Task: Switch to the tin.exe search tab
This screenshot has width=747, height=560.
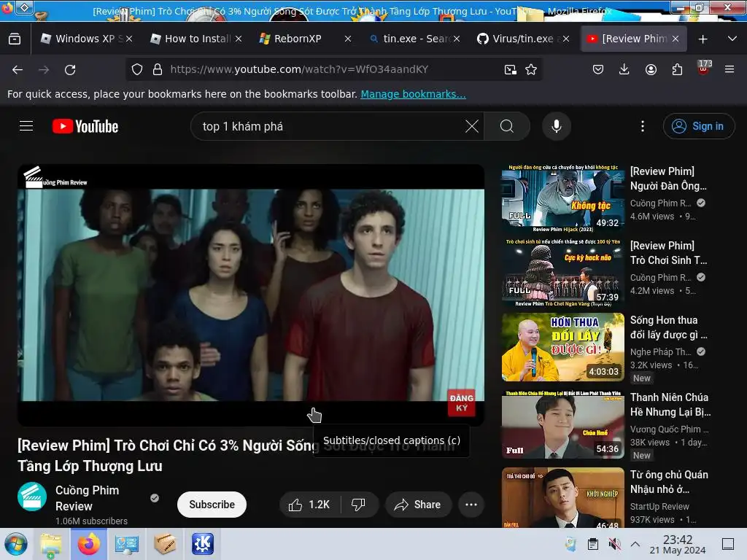Action: pyautogui.click(x=410, y=39)
